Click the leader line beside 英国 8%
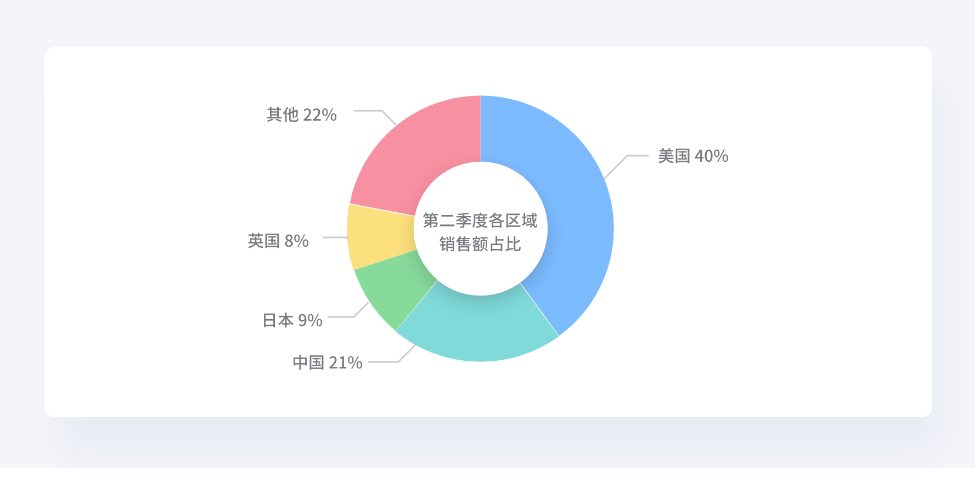The image size is (980, 488). tap(335, 237)
